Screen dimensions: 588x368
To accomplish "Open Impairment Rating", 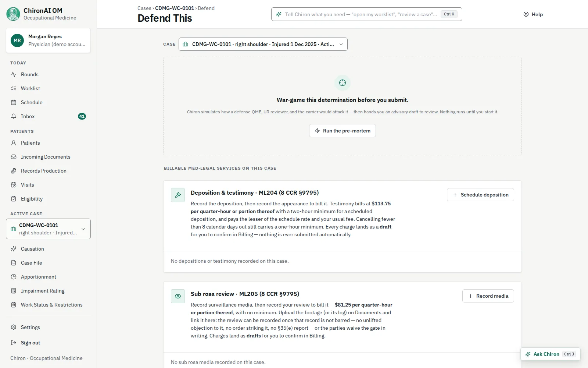I will coord(48,291).
